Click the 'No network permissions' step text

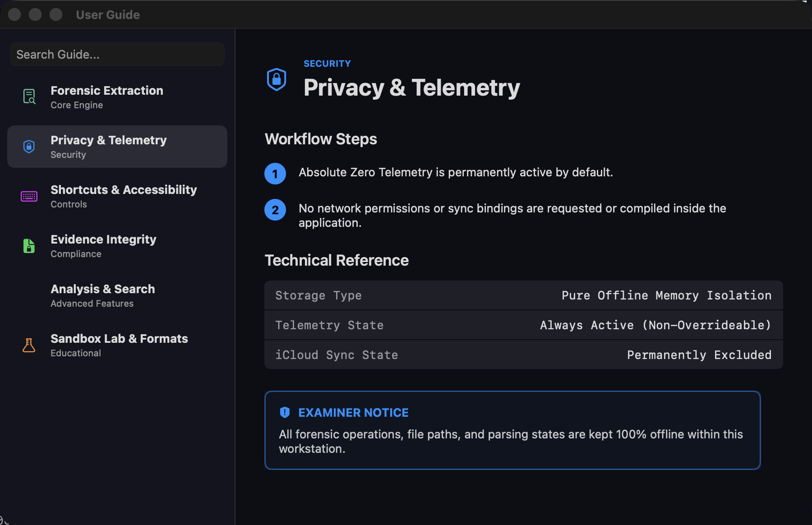click(x=512, y=216)
